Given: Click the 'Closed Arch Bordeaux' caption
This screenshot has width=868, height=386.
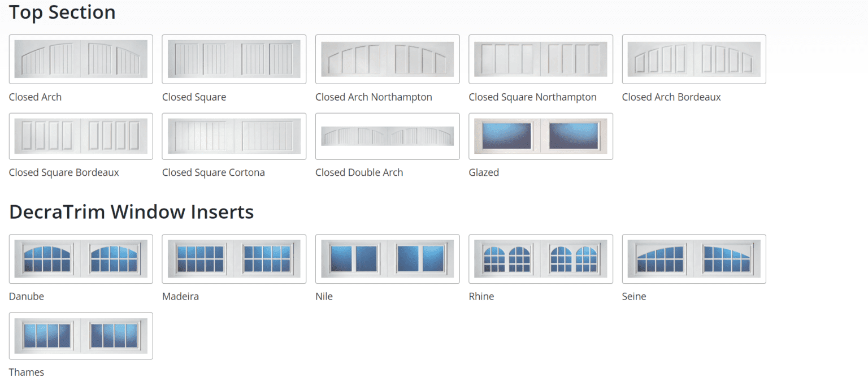Looking at the screenshot, I should pos(671,97).
